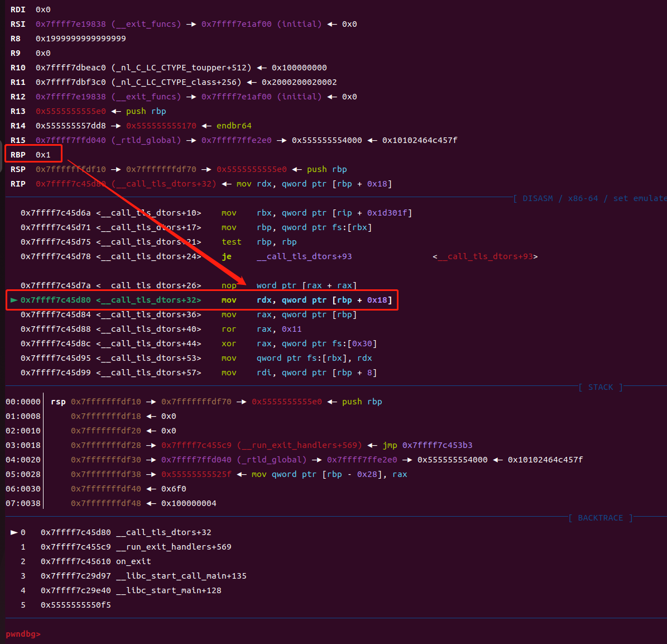Select backtrace frame 5 0x5555555550f5
The height and width of the screenshot is (644, 667).
coord(65,605)
